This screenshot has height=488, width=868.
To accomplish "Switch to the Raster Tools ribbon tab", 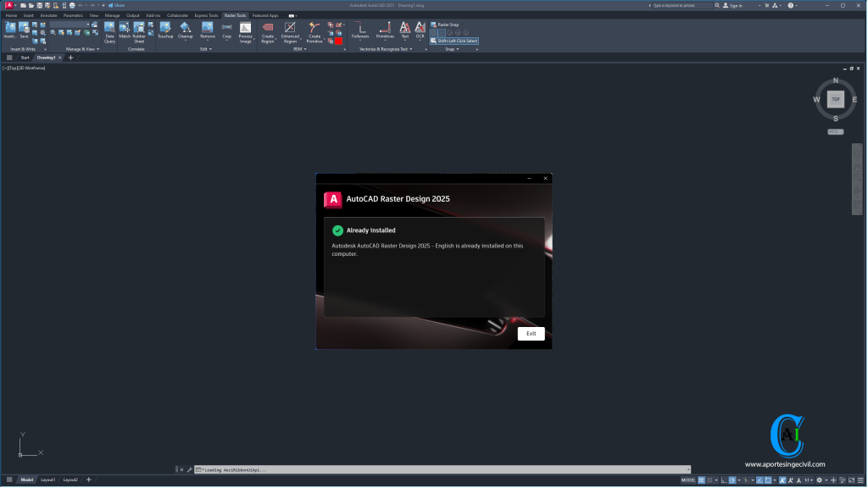I will coord(234,14).
